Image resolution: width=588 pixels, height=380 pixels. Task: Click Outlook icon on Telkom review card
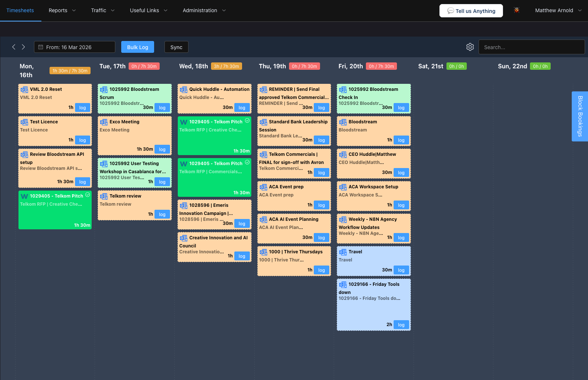104,196
